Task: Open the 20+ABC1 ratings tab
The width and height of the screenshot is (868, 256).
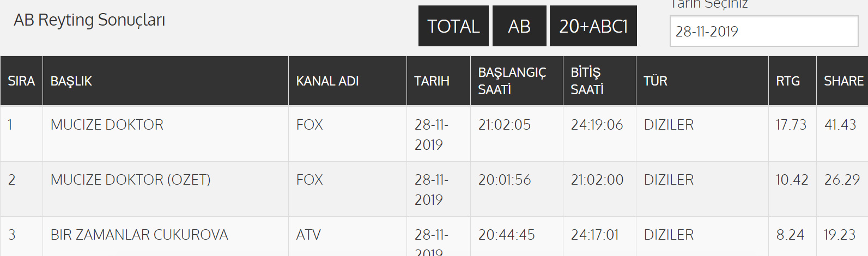Action: coord(593,26)
